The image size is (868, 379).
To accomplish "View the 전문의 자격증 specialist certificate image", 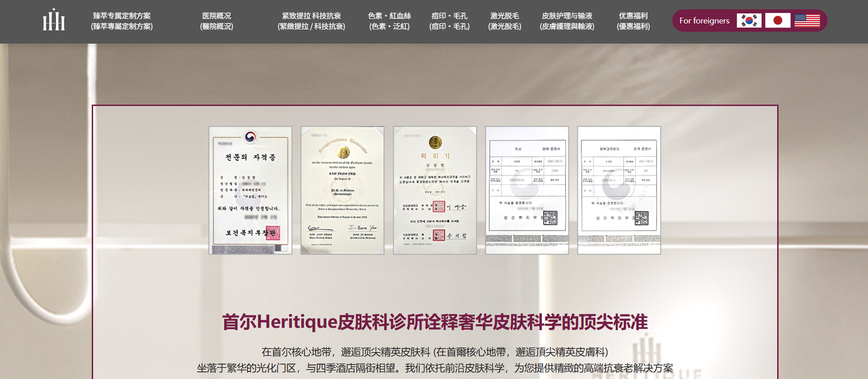I will click(250, 190).
